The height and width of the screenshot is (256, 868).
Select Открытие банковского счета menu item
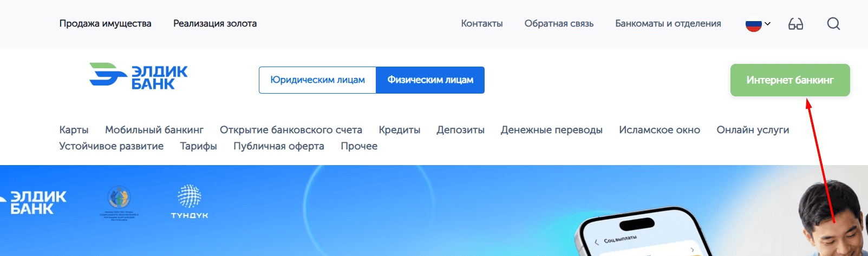(x=291, y=130)
